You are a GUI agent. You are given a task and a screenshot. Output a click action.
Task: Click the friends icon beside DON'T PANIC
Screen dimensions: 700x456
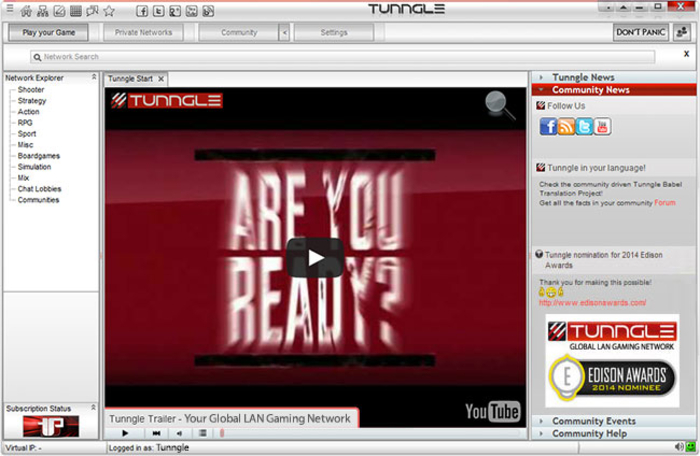[682, 32]
